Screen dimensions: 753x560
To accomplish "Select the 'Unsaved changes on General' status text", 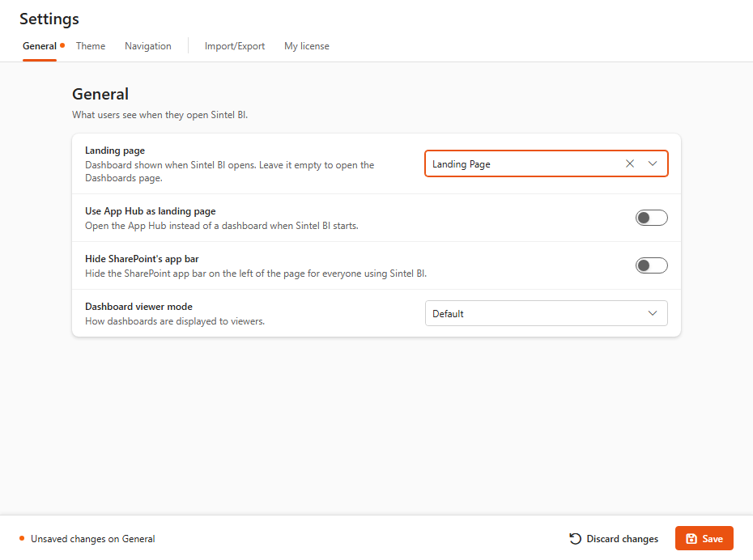I will [x=92, y=539].
